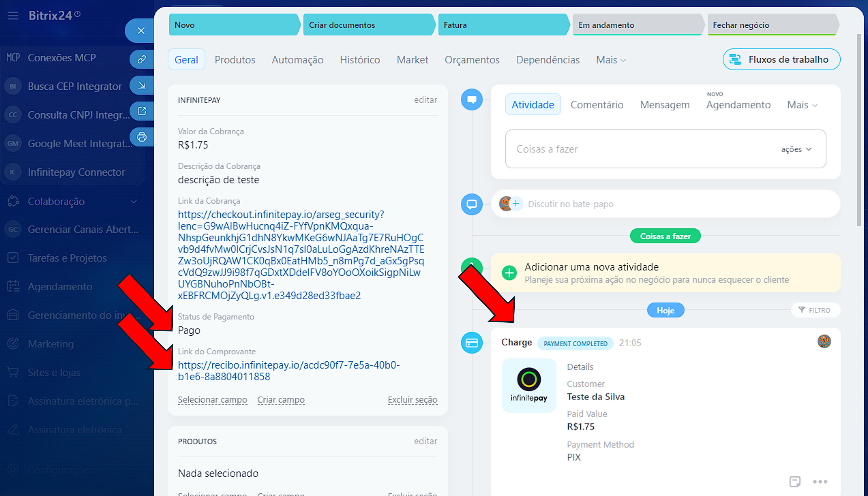Screen dimensions: 868x496
Task: Click the note icon in Charge card
Action: click(x=795, y=481)
